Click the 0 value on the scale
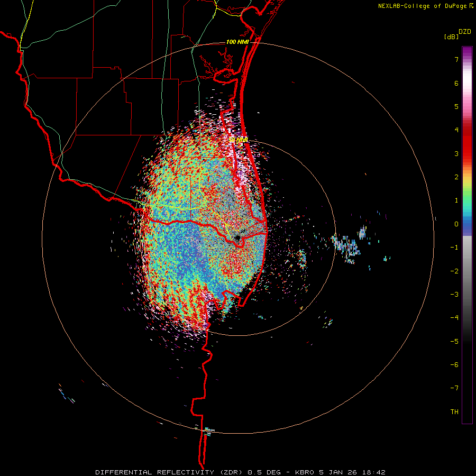The image size is (476, 476). 456,224
